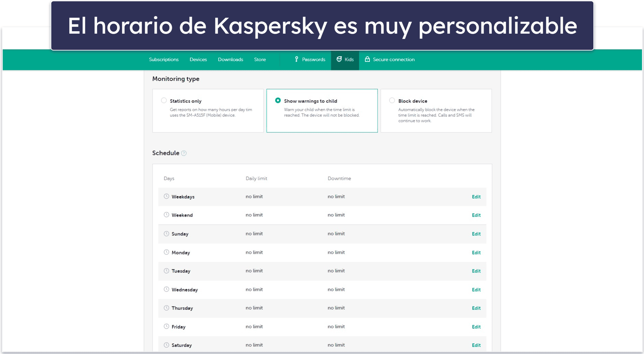This screenshot has width=644, height=354.
Task: Click the Statistics only description text
Action: [x=211, y=112]
